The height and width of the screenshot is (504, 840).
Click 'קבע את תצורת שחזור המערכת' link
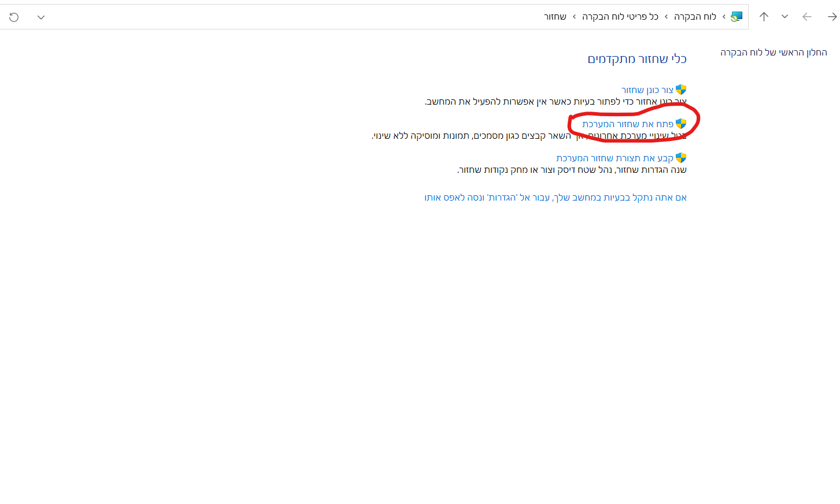click(x=615, y=158)
